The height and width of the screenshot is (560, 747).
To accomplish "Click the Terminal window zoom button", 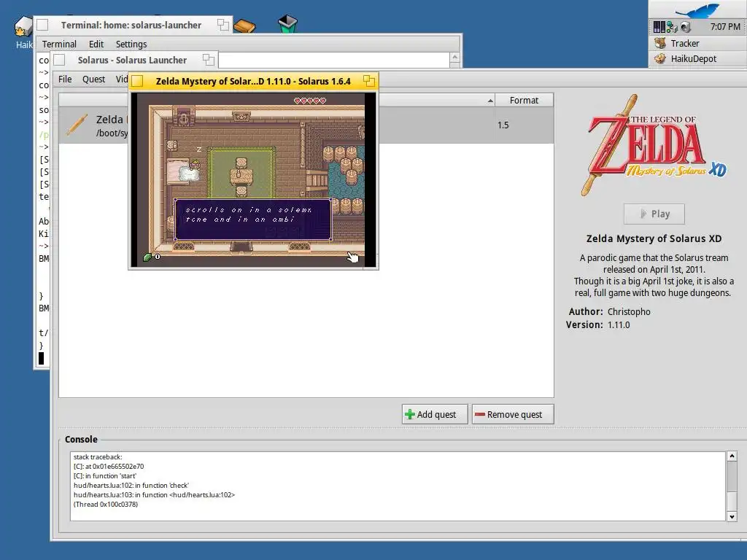I will coord(223,25).
